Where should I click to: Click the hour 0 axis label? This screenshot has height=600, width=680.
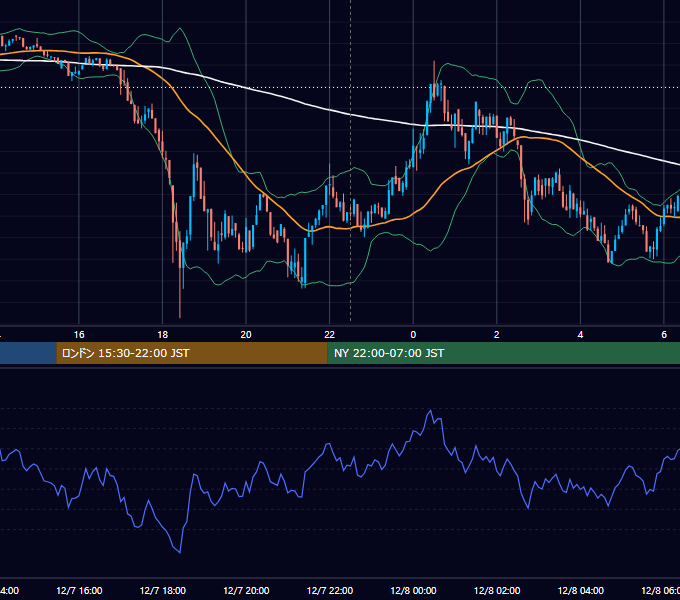(x=413, y=335)
